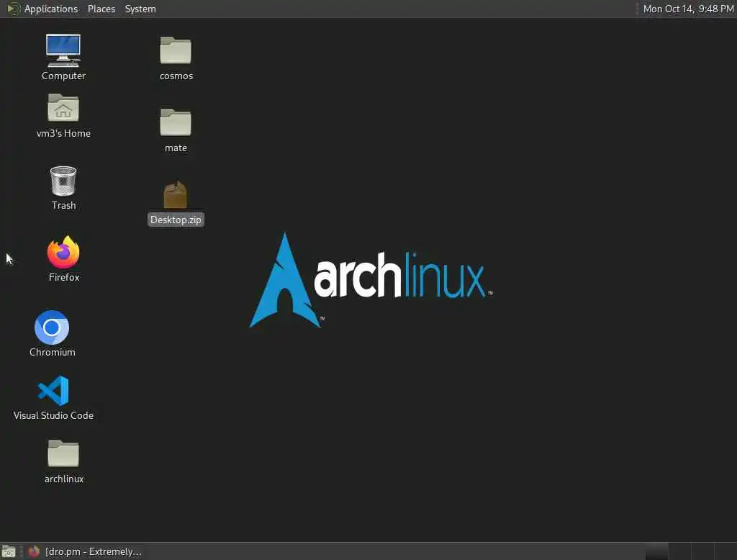Switch to the last workspace in the switcher

725,551
